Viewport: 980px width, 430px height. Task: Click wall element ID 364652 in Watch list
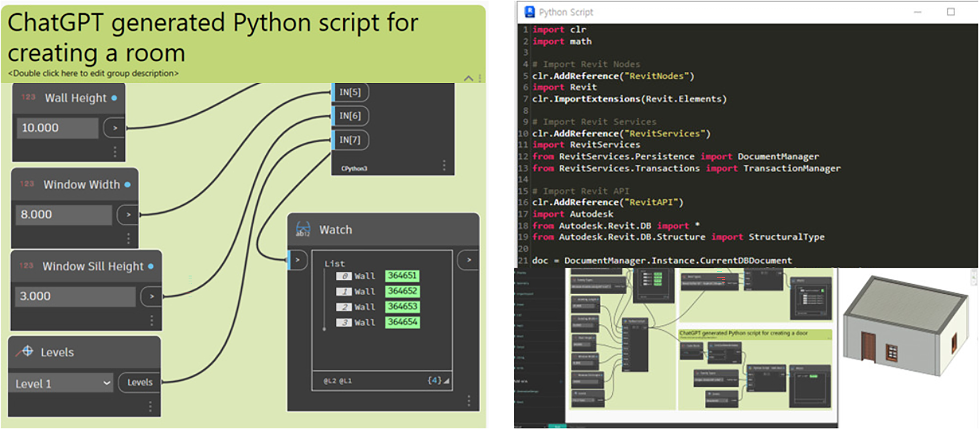[x=402, y=291]
